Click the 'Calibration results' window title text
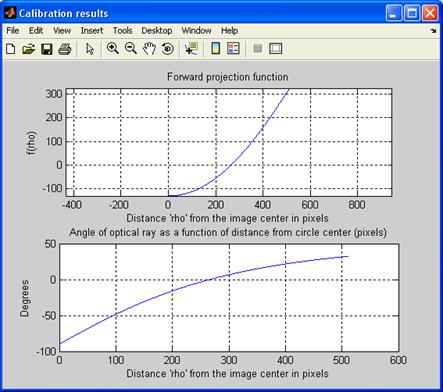Viewport: 443px width, 392px height. click(64, 13)
